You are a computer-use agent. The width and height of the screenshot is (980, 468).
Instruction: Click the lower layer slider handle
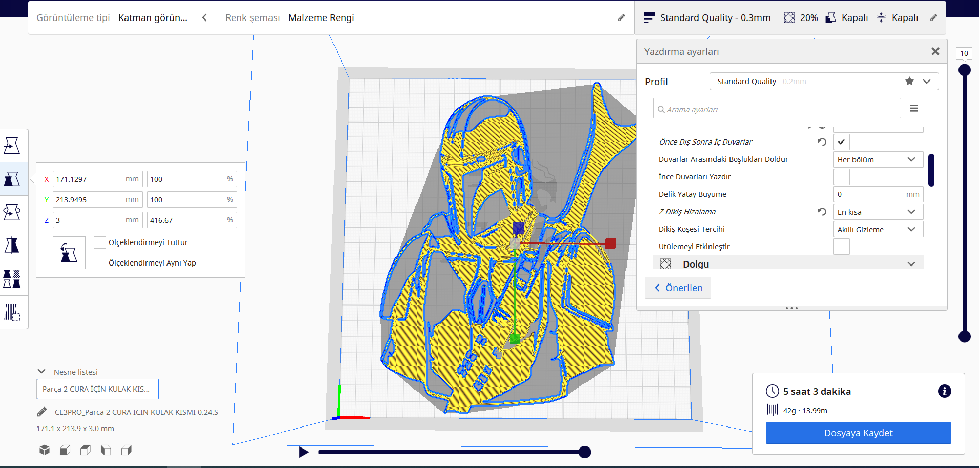965,336
